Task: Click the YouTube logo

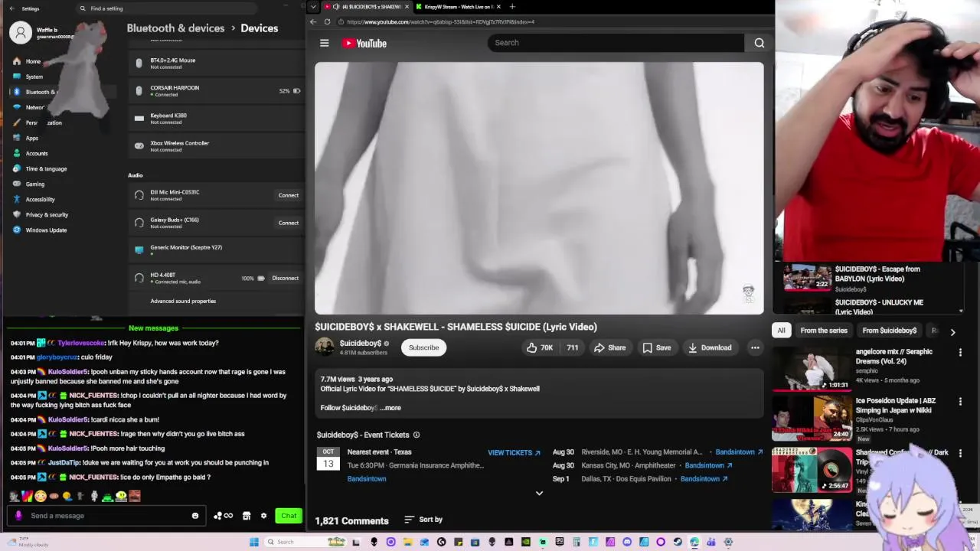Action: point(364,44)
